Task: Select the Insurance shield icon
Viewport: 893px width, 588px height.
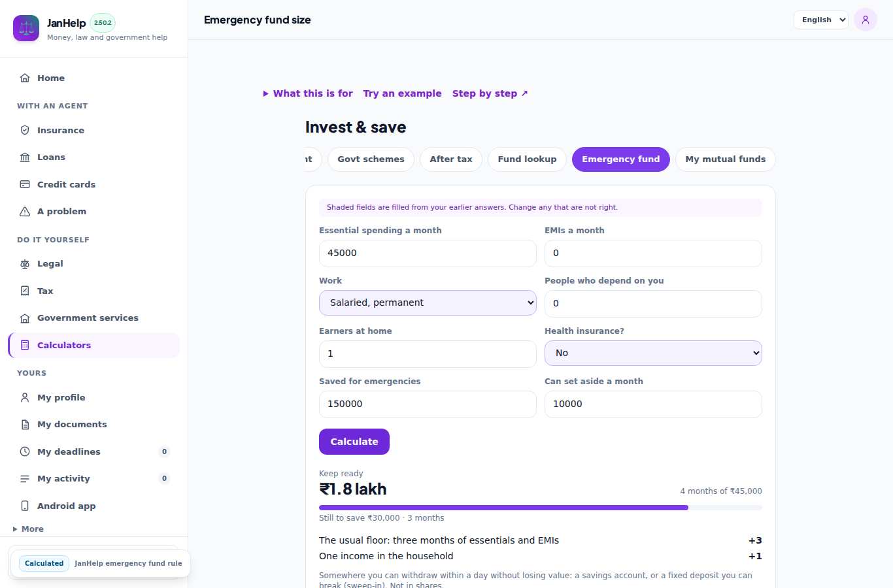Action: (x=25, y=130)
